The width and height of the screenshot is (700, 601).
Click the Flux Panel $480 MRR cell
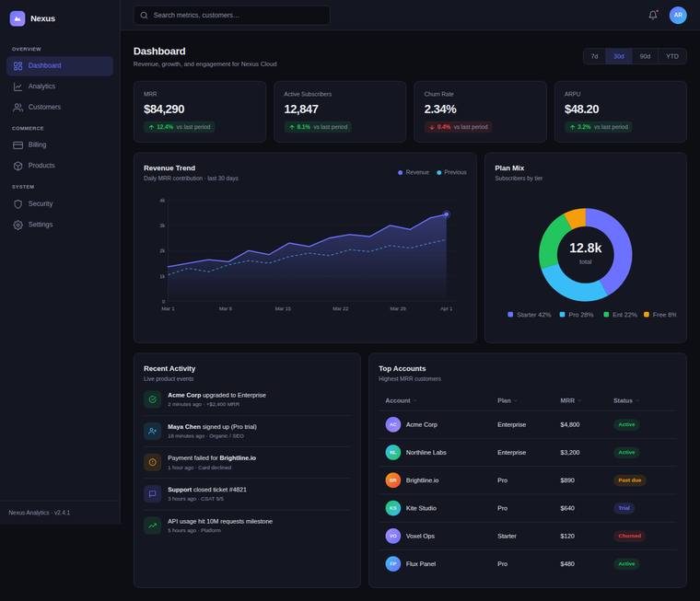567,564
